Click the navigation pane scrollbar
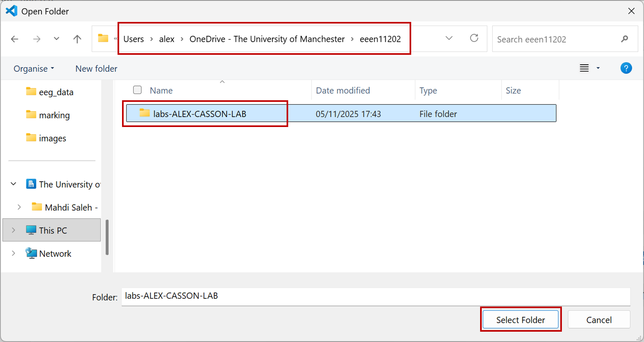Viewport: 644px width, 342px height. point(107,237)
